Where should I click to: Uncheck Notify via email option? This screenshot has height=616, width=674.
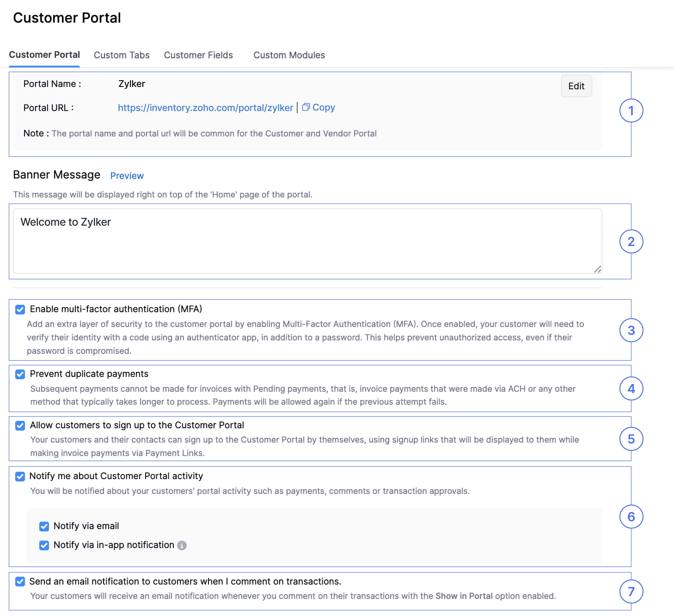tap(44, 526)
